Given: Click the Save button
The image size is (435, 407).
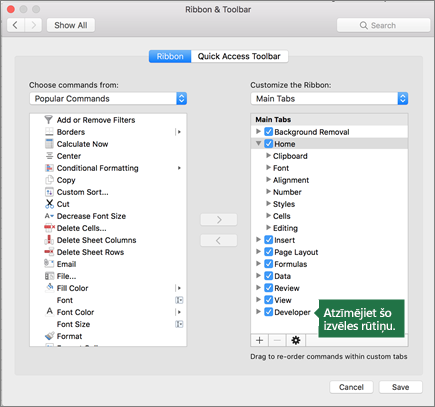Looking at the screenshot, I should point(401,387).
